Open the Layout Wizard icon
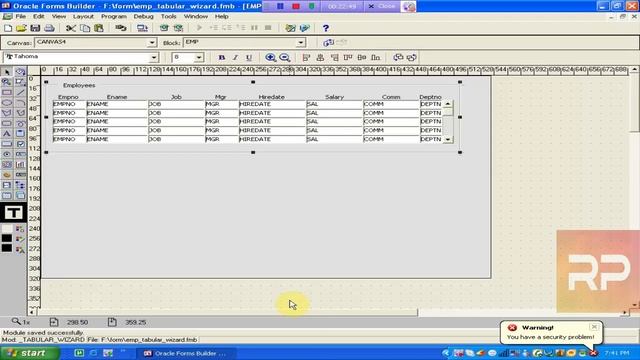The width and height of the screenshot is (640, 360). pos(304,28)
